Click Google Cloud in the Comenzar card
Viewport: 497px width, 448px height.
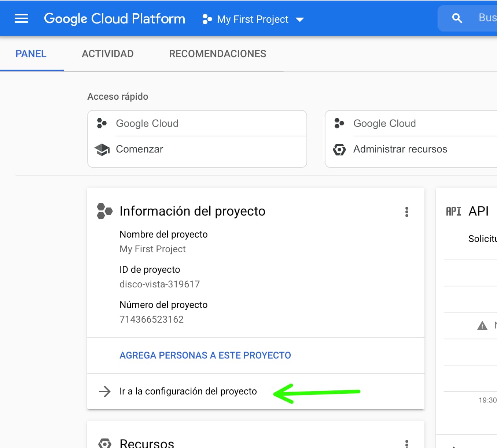[147, 124]
